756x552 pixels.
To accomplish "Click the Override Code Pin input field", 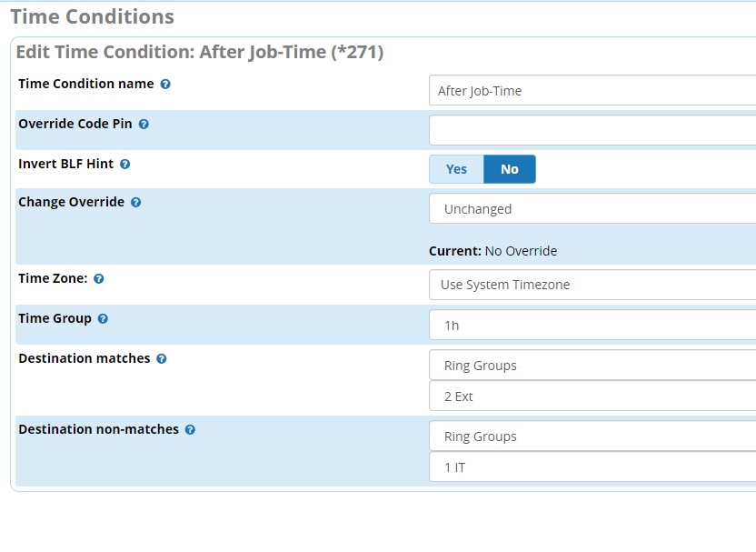I will (591, 130).
